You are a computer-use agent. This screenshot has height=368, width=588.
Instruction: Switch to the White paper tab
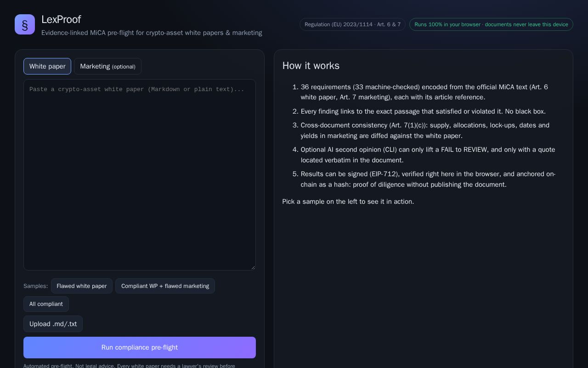click(47, 66)
